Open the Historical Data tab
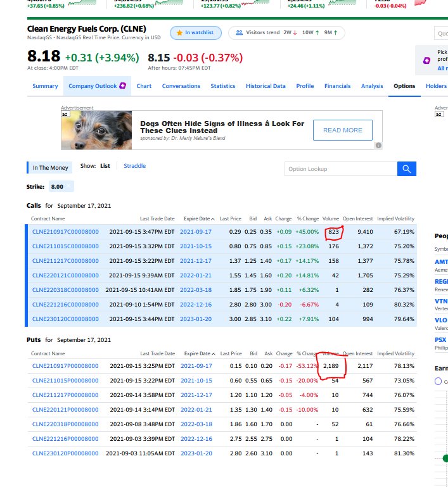448x487 pixels. 266,86
